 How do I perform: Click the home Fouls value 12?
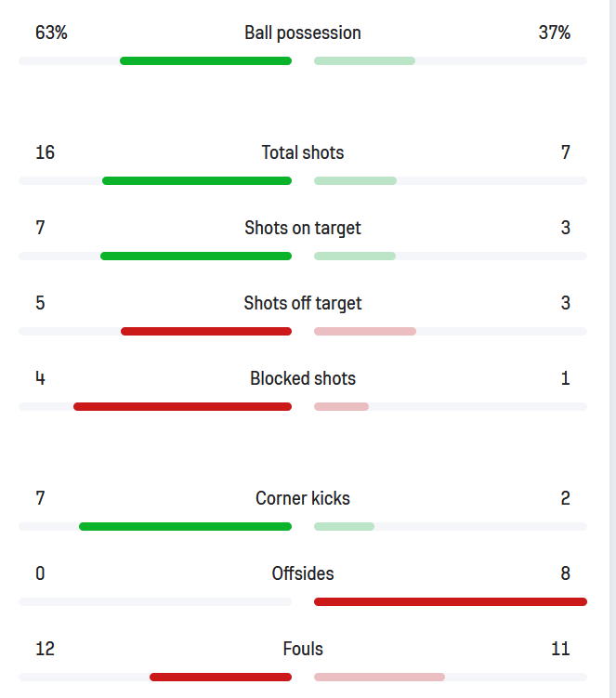[46, 650]
